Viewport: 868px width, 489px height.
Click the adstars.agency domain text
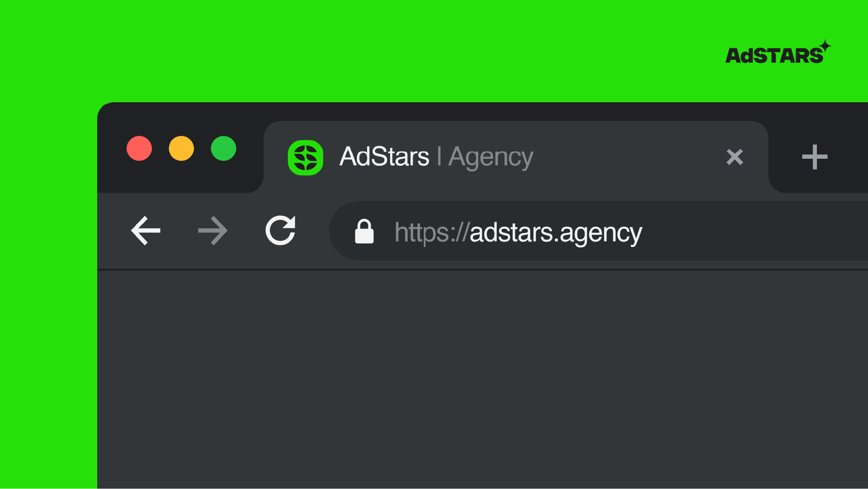click(x=556, y=233)
